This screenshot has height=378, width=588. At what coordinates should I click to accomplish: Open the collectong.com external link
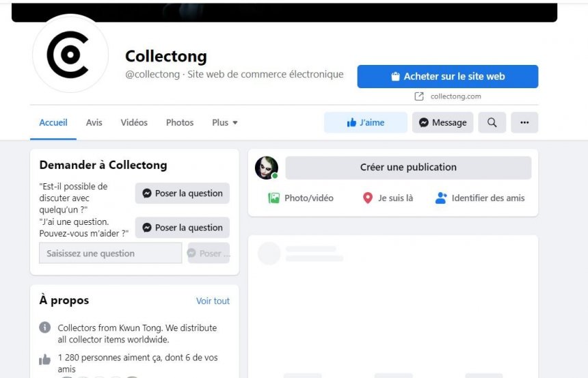[455, 96]
